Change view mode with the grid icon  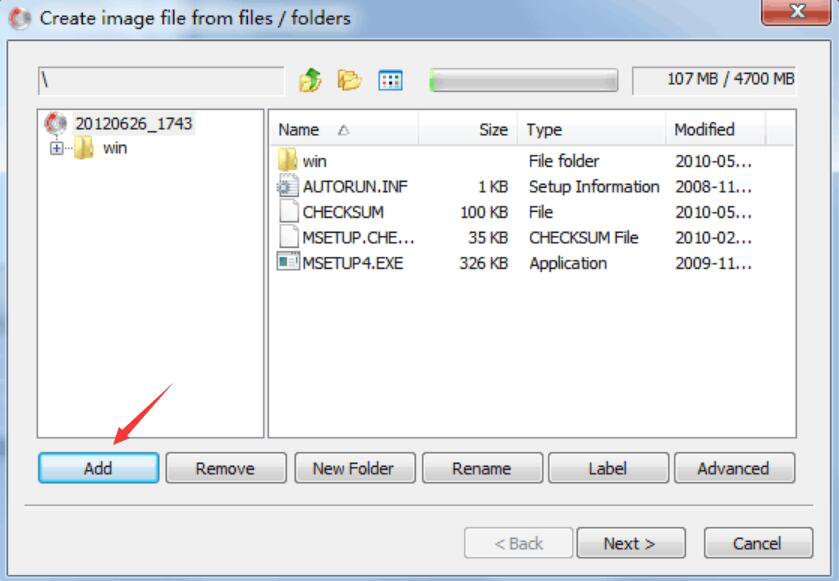tap(390, 81)
